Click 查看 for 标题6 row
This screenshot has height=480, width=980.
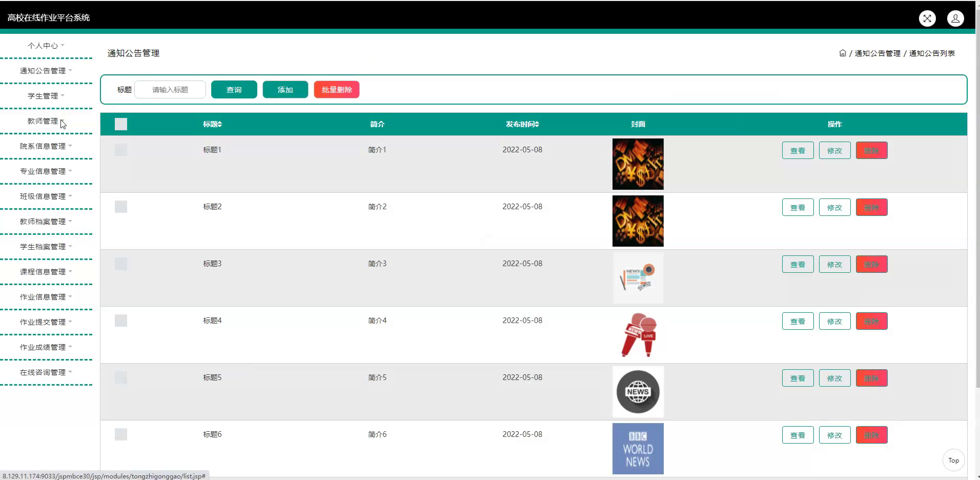[798, 435]
